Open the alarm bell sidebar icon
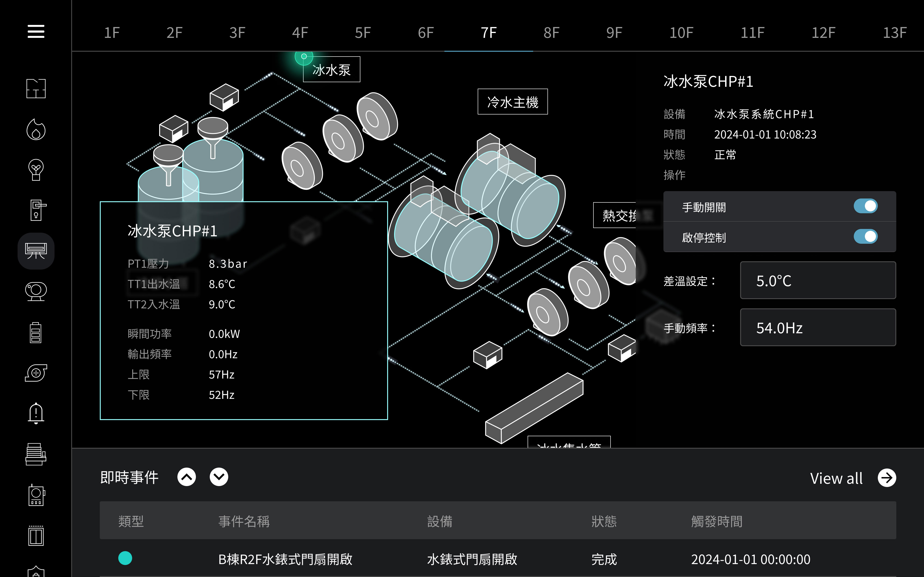The width and height of the screenshot is (924, 577). tap(36, 413)
